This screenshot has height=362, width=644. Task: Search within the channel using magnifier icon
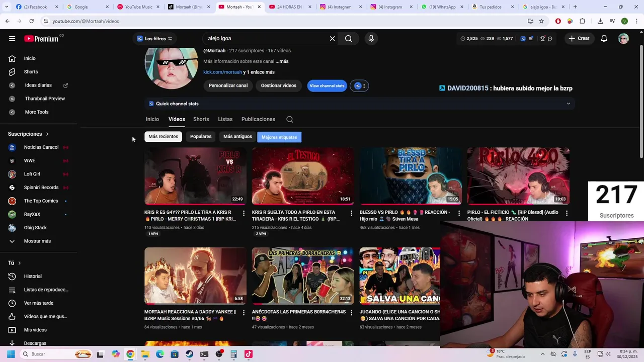click(290, 119)
